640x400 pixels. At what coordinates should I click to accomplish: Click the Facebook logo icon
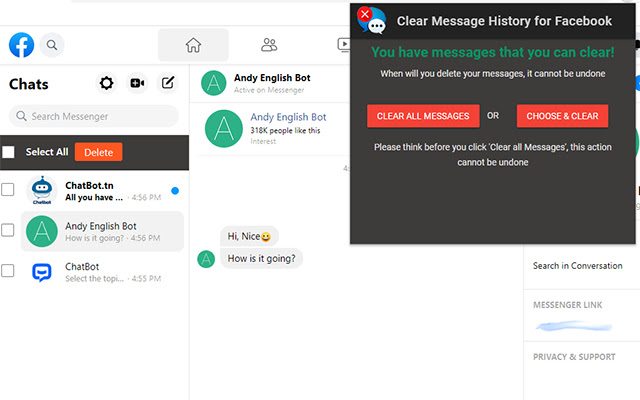[x=22, y=45]
